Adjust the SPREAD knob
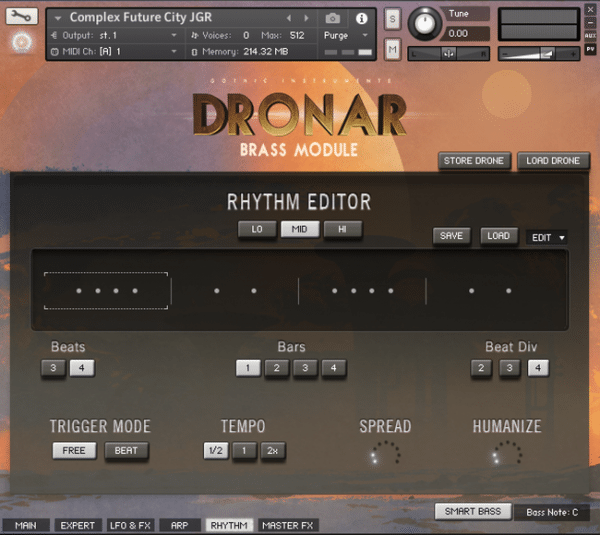 coord(385,453)
